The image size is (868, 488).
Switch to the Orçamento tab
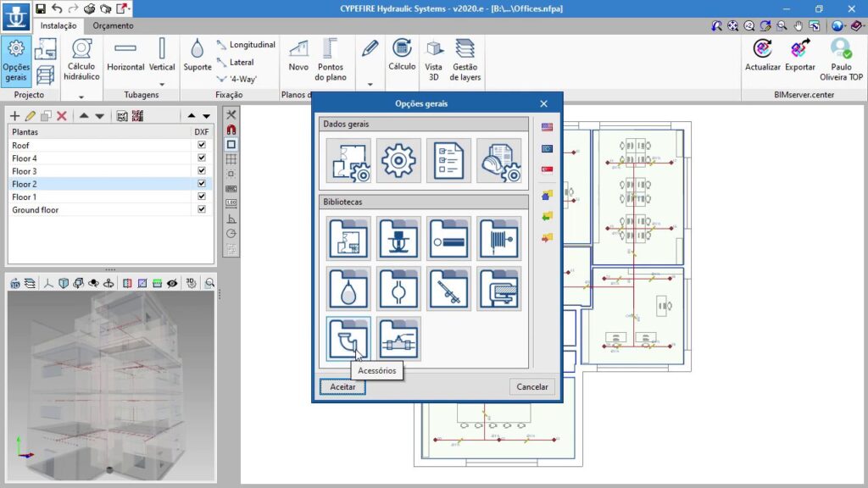(113, 25)
